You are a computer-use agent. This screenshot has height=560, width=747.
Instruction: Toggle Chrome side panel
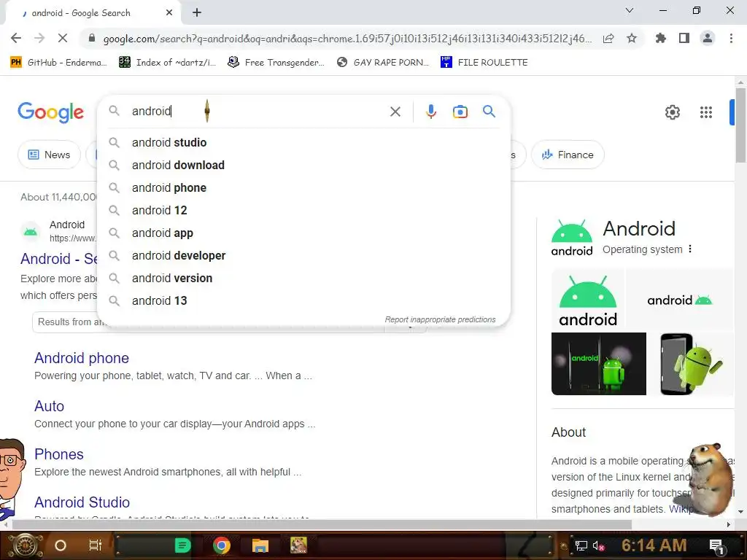point(684,38)
